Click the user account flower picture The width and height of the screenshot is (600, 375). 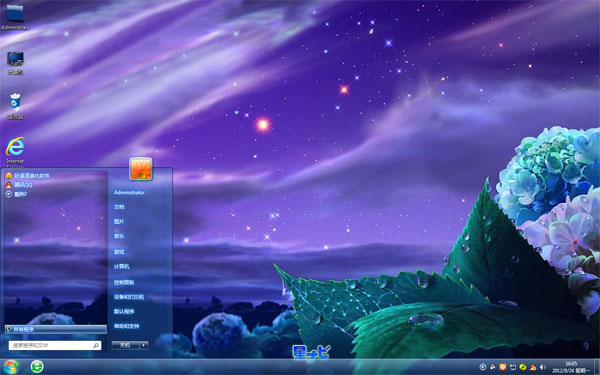click(x=141, y=168)
